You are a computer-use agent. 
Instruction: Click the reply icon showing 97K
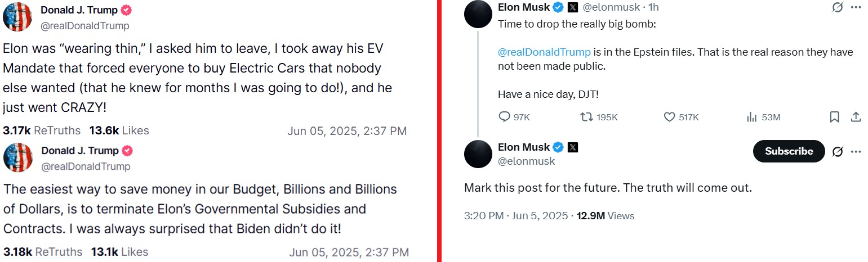pos(505,117)
